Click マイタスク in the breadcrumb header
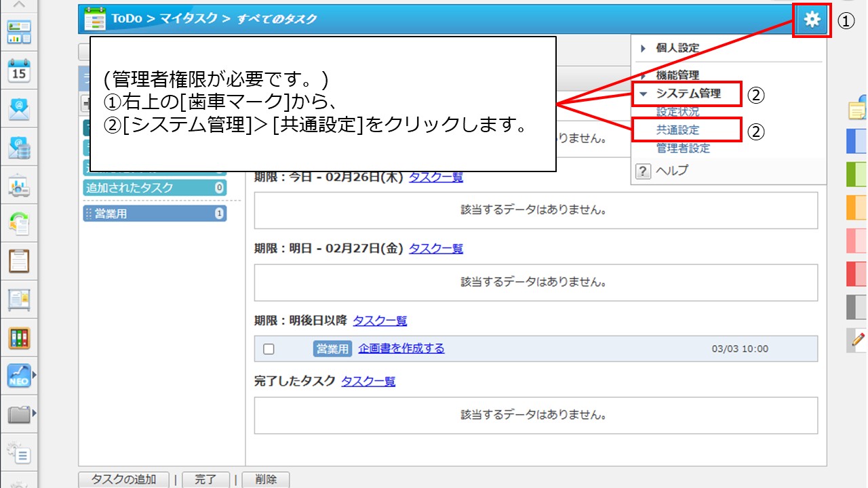868x488 pixels. tap(188, 19)
